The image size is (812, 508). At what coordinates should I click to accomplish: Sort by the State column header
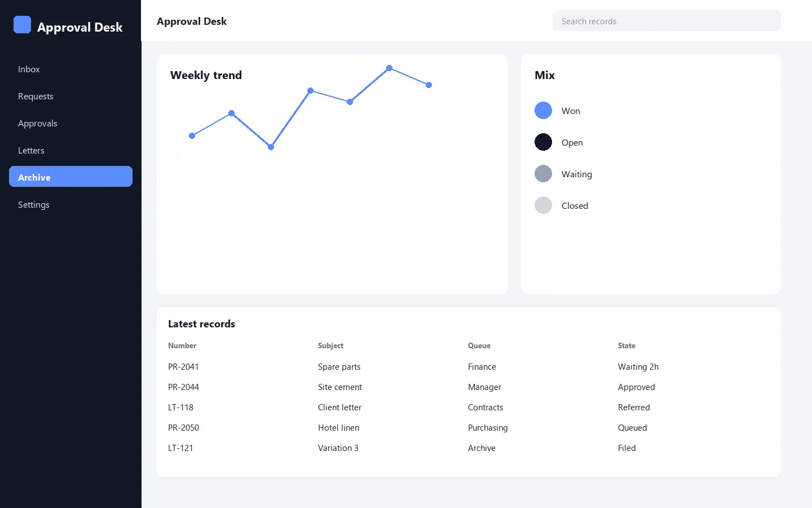[626, 345]
